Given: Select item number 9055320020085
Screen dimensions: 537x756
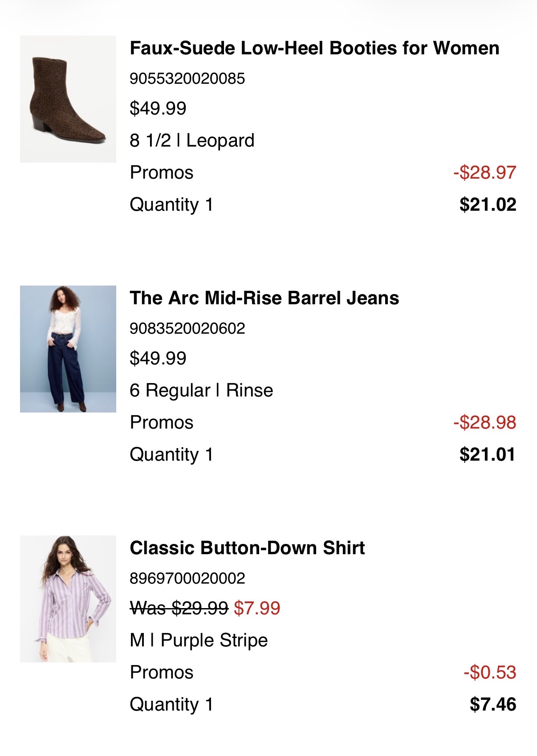Looking at the screenshot, I should click(187, 79).
